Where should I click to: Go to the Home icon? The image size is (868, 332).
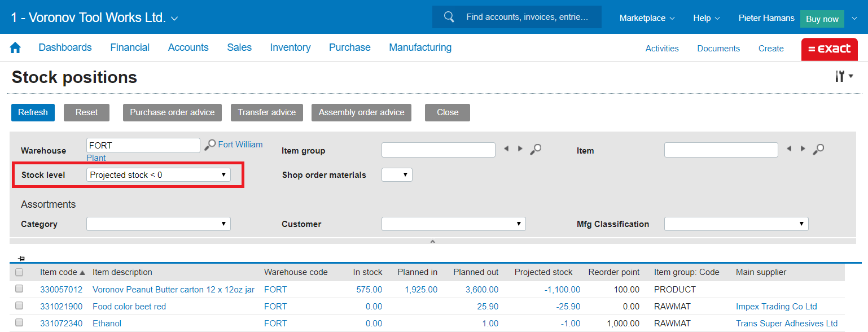pos(15,48)
